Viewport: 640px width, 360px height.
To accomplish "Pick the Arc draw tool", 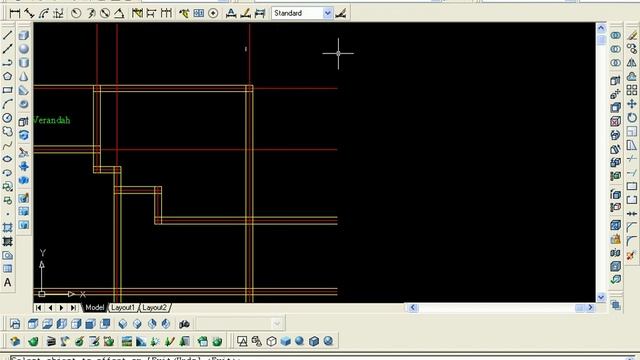I will (x=7, y=104).
